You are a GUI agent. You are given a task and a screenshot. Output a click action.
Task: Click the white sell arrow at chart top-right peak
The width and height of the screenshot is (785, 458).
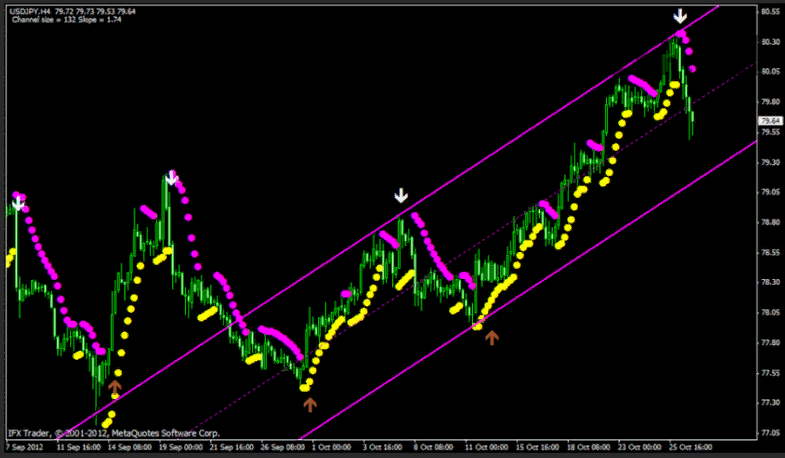point(680,17)
